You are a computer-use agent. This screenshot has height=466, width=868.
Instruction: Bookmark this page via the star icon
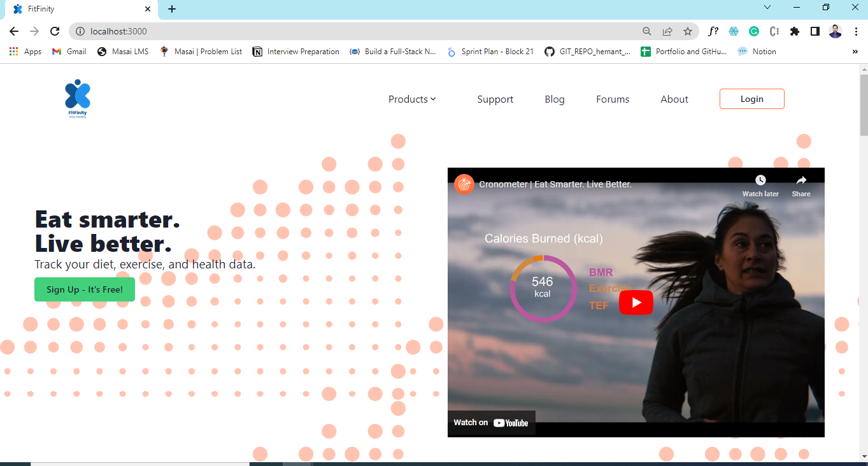pyautogui.click(x=688, y=31)
